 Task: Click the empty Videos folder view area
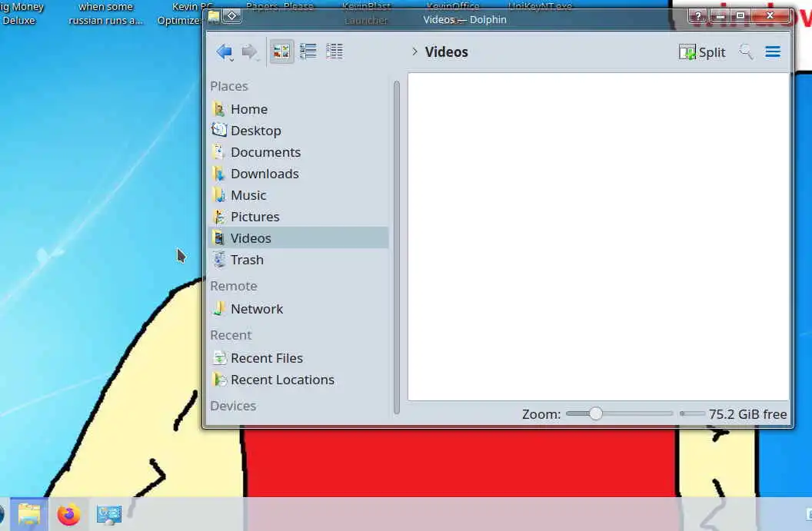598,237
